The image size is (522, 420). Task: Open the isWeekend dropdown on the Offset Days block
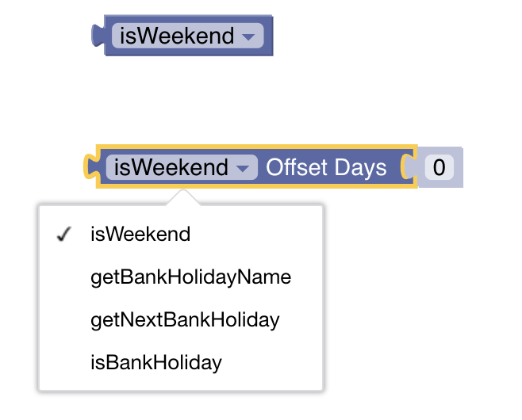[x=182, y=167]
